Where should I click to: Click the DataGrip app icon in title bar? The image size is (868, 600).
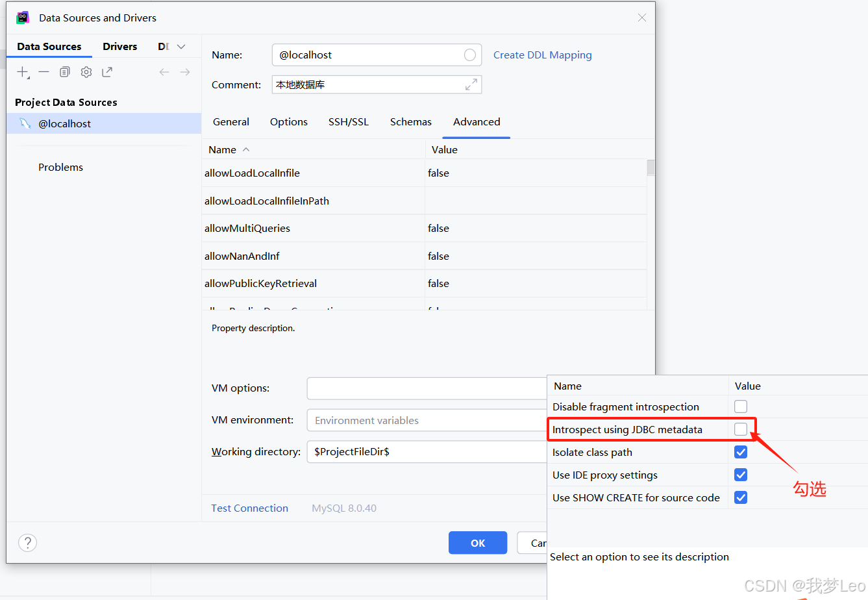point(23,18)
